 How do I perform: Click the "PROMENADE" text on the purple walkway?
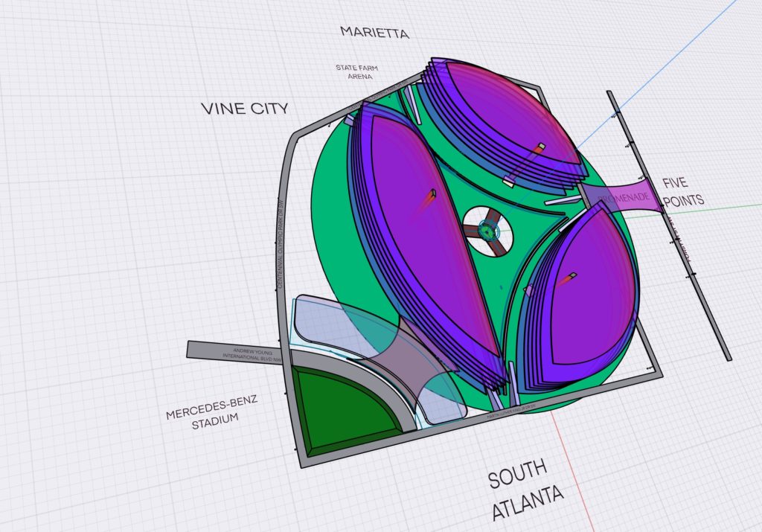coord(624,197)
